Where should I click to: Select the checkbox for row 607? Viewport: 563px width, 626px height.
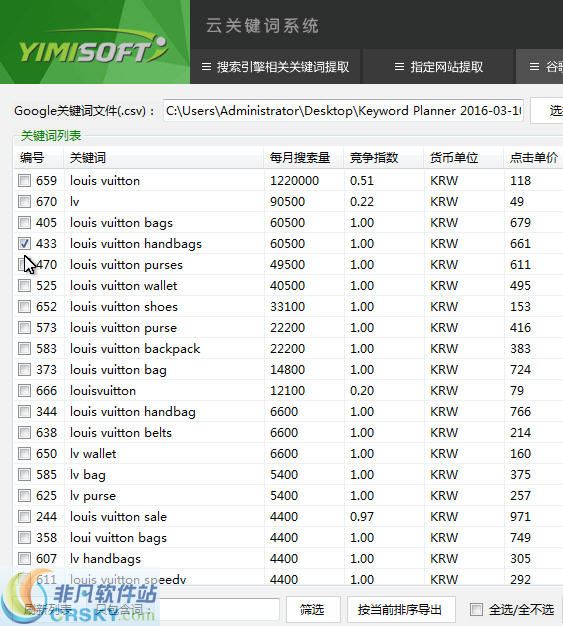pos(24,559)
